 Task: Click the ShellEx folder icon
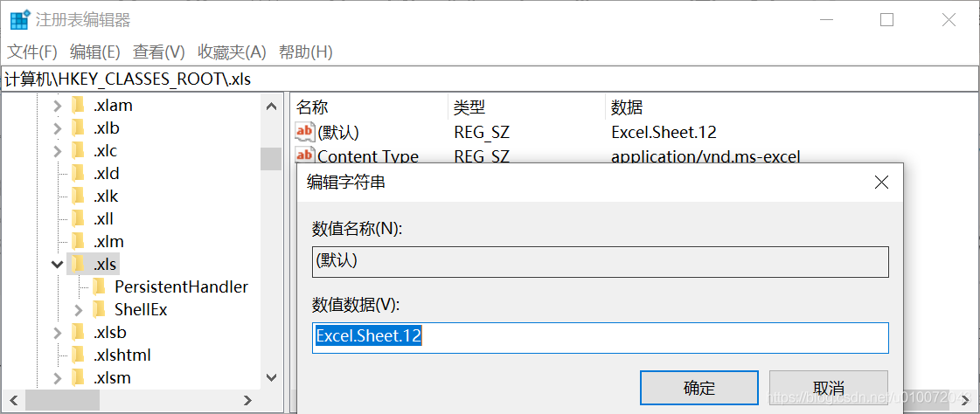(101, 309)
